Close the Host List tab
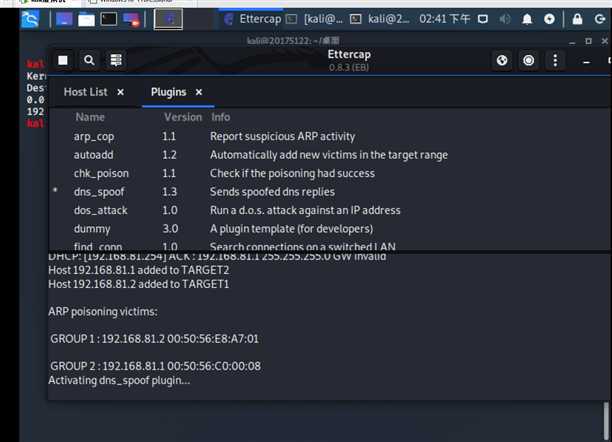 121,92
